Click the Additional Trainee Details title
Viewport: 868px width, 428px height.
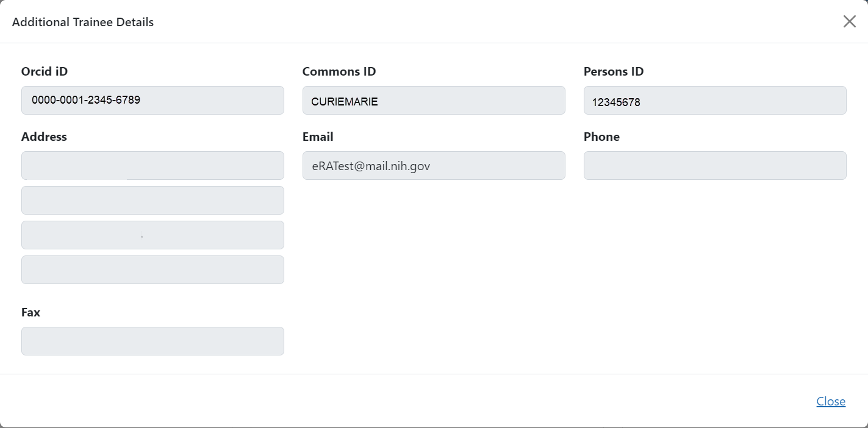83,22
